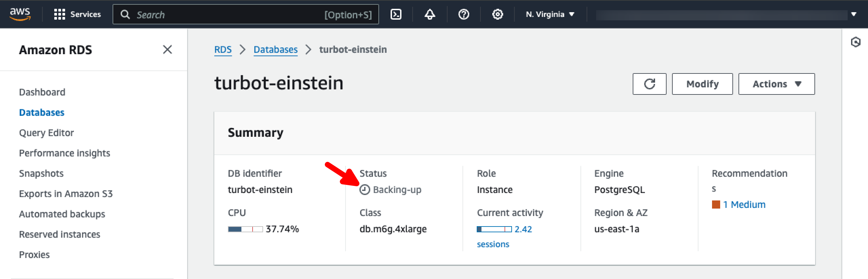Go to Databases breadcrumb link
The height and width of the screenshot is (279, 868).
(275, 49)
